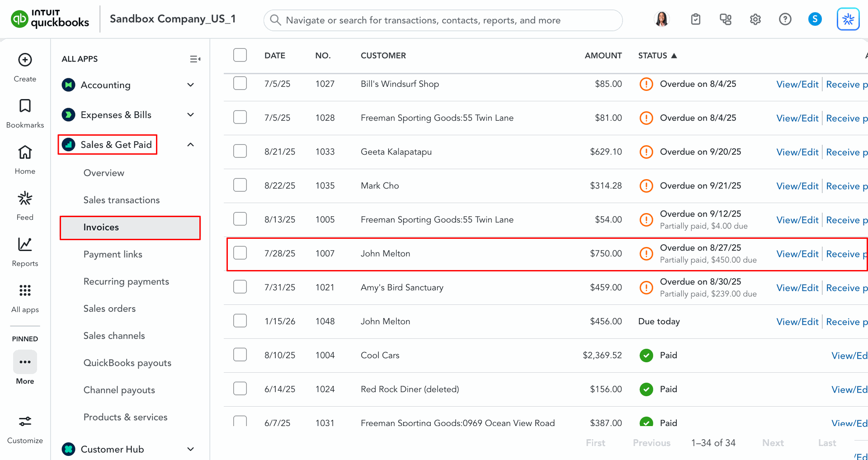
Task: Click Receive payment for invoice 1048
Action: click(x=846, y=322)
